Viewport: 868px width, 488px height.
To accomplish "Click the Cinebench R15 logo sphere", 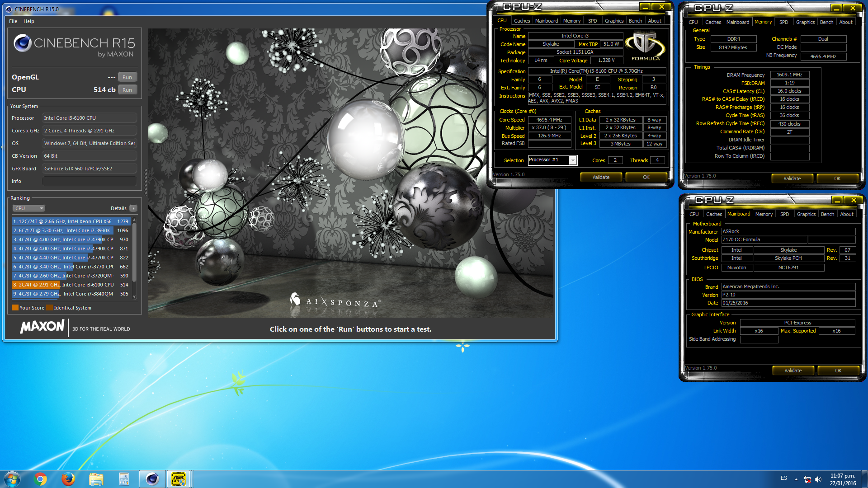I will click(22, 43).
